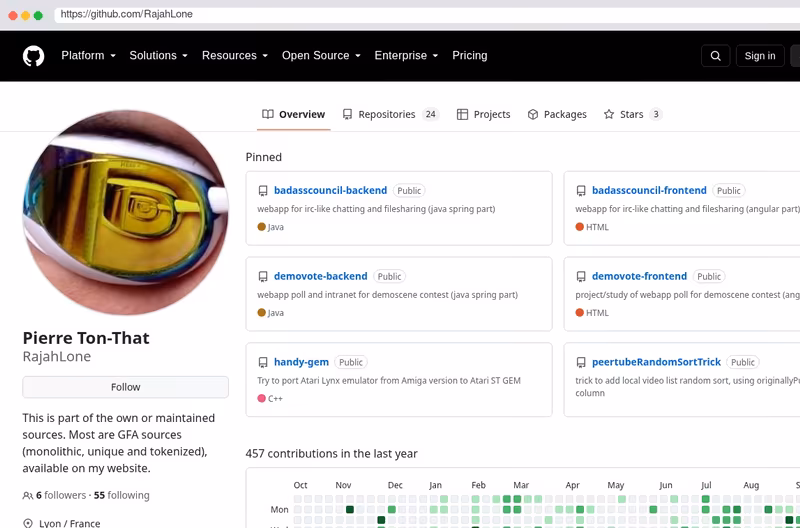Click the Mon row label in contributions
The width and height of the screenshot is (800, 528).
[279, 509]
